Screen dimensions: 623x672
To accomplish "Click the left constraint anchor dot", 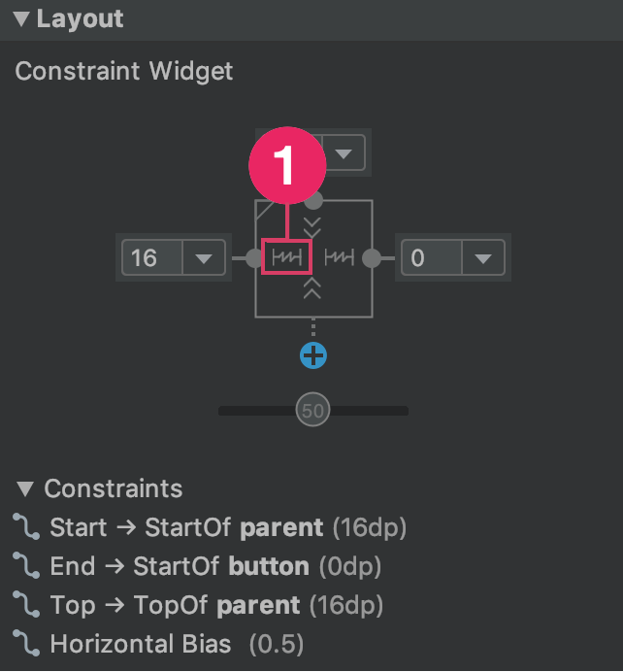I will (x=254, y=258).
